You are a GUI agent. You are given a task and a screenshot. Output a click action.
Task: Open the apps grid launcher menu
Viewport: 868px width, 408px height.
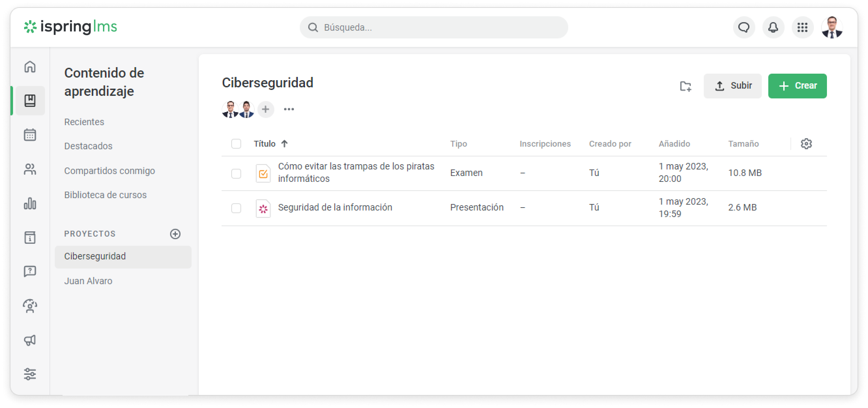tap(802, 27)
